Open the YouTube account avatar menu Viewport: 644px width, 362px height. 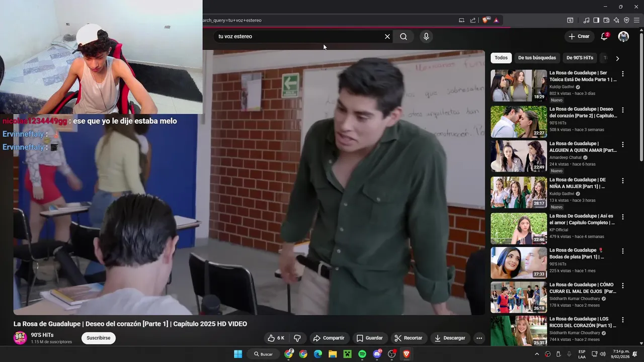tap(623, 36)
